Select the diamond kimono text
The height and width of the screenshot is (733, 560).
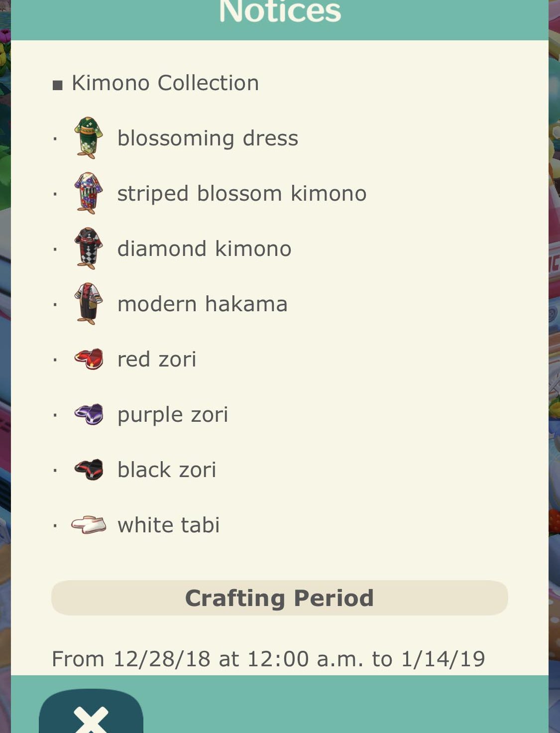coord(204,248)
